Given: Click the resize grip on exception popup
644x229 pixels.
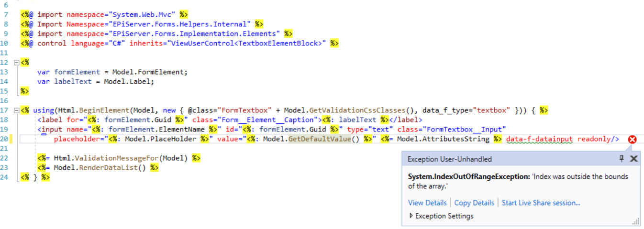Looking at the screenshot, I should pos(636,221).
